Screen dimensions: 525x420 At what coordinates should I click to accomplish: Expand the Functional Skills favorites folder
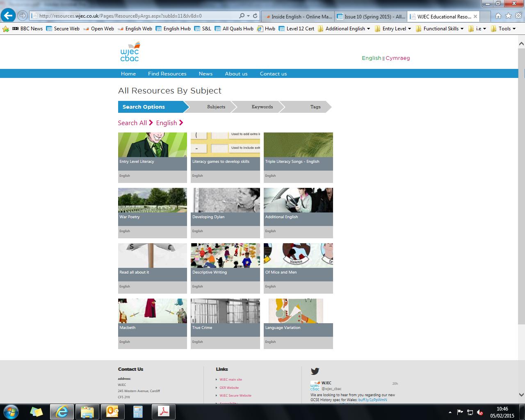(x=439, y=29)
